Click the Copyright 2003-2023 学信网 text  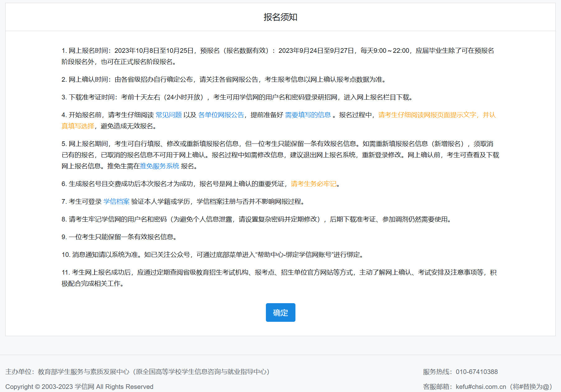point(79,387)
